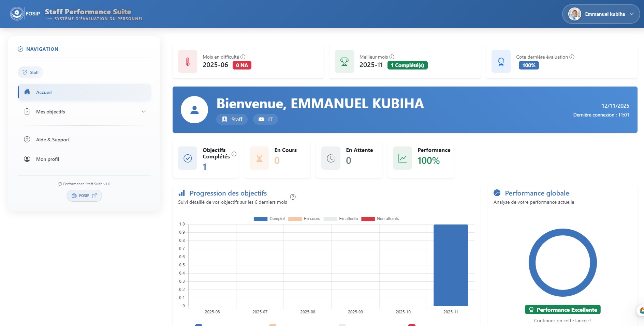Image resolution: width=644 pixels, height=326 pixels.
Task: Click the user avatar photo in header
Action: [x=574, y=14]
